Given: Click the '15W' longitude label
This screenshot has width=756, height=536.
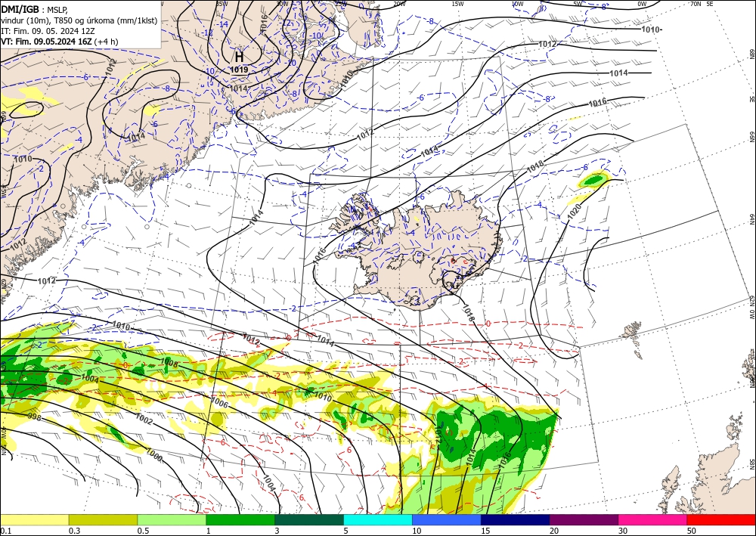Looking at the screenshot, I should tap(457, 4).
